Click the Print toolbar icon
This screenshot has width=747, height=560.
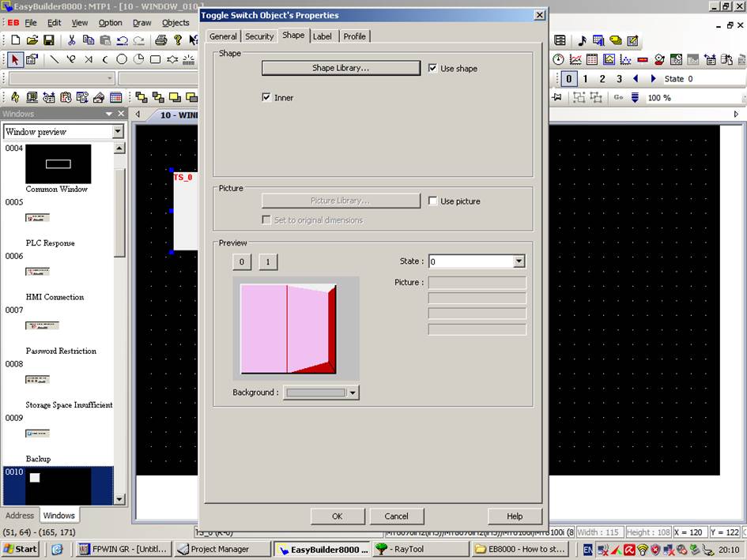(x=159, y=39)
